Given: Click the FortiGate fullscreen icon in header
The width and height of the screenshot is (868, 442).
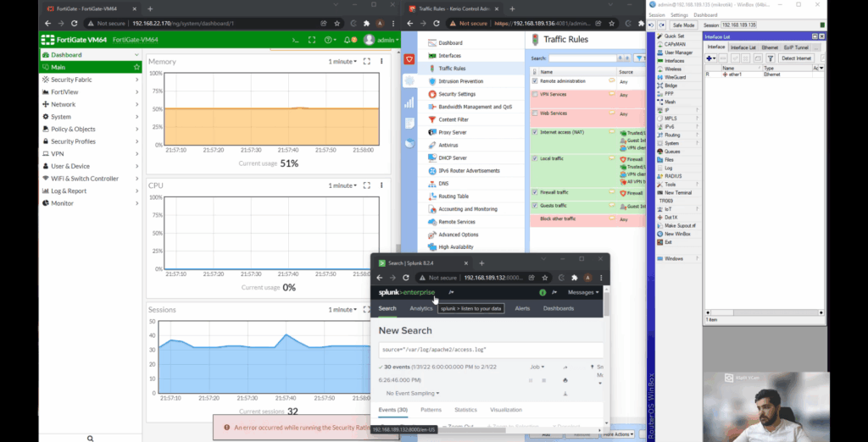Looking at the screenshot, I should [x=312, y=40].
